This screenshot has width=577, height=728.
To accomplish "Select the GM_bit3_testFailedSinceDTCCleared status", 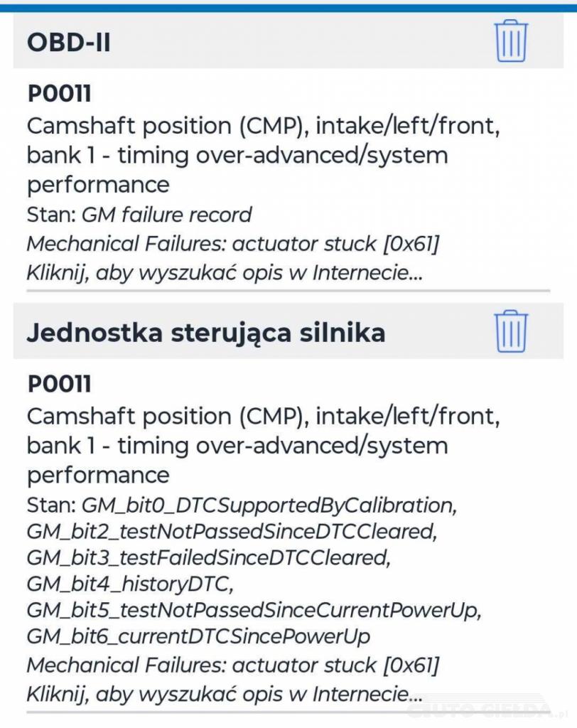I will point(208,557).
